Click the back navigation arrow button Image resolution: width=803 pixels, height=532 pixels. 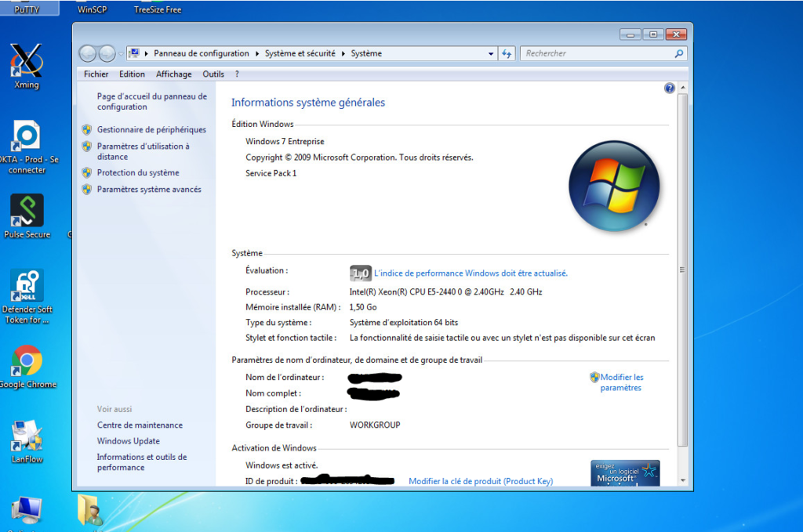point(88,53)
